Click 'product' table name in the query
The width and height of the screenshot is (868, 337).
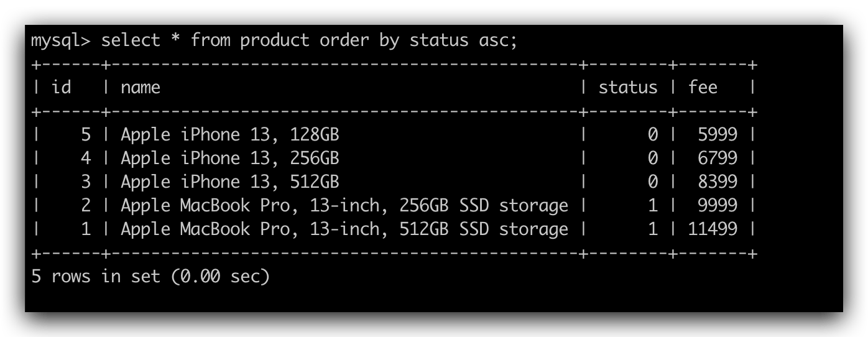pos(274,41)
